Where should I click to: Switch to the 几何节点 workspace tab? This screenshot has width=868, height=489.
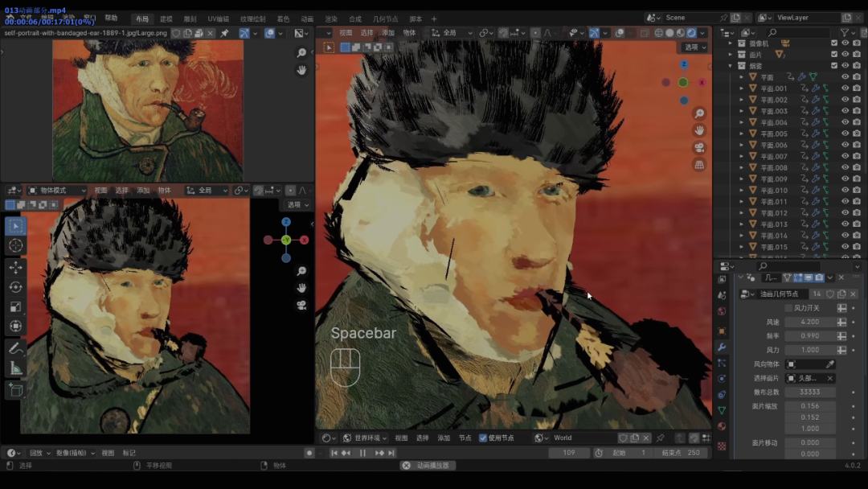coord(385,18)
